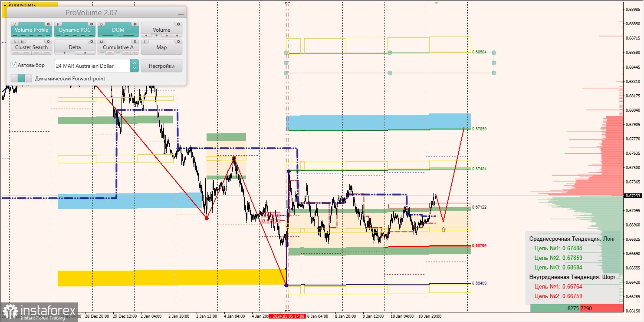The height and width of the screenshot is (322, 644).
Task: Open DOM gear settings icon
Action: point(135,24)
